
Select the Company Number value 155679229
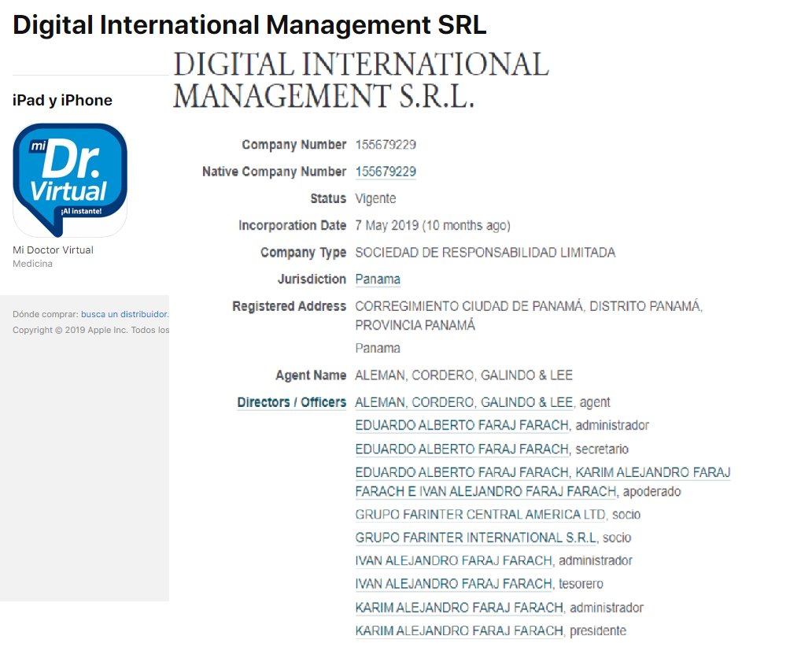(386, 145)
